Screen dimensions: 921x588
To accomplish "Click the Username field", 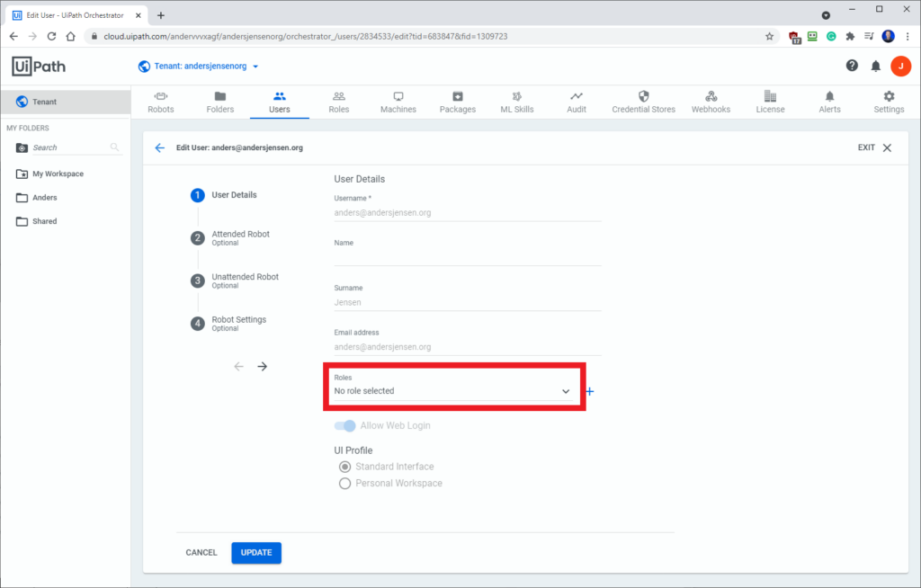I will click(468, 213).
